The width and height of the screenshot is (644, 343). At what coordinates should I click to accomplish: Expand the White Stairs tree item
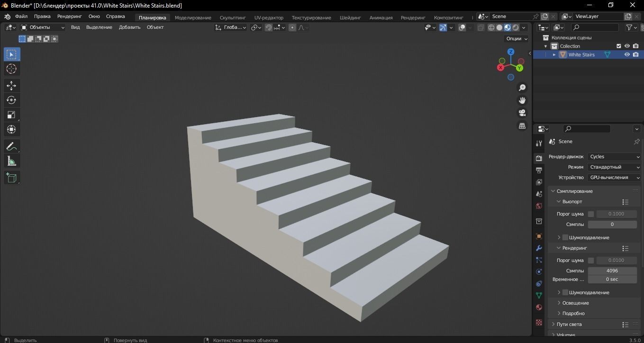554,54
